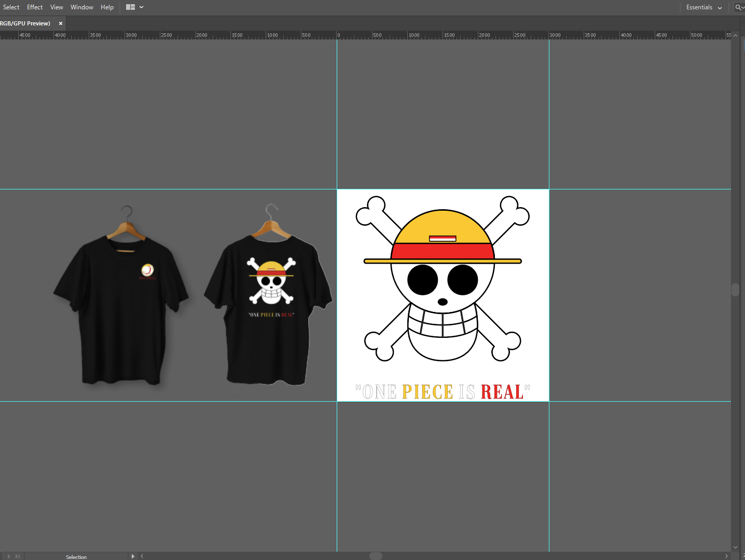Click the last artboard button in status bar

coord(18,556)
